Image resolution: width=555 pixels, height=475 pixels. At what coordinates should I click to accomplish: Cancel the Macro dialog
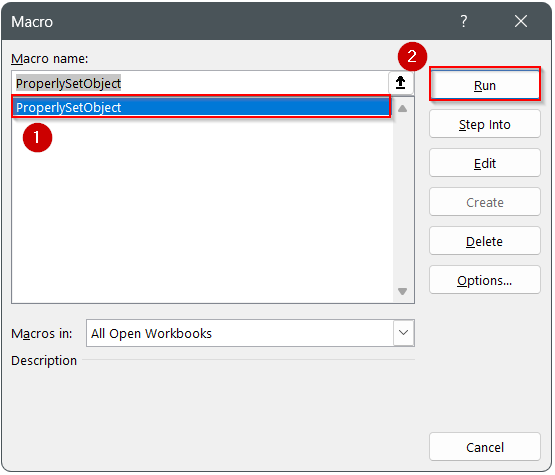[485, 447]
